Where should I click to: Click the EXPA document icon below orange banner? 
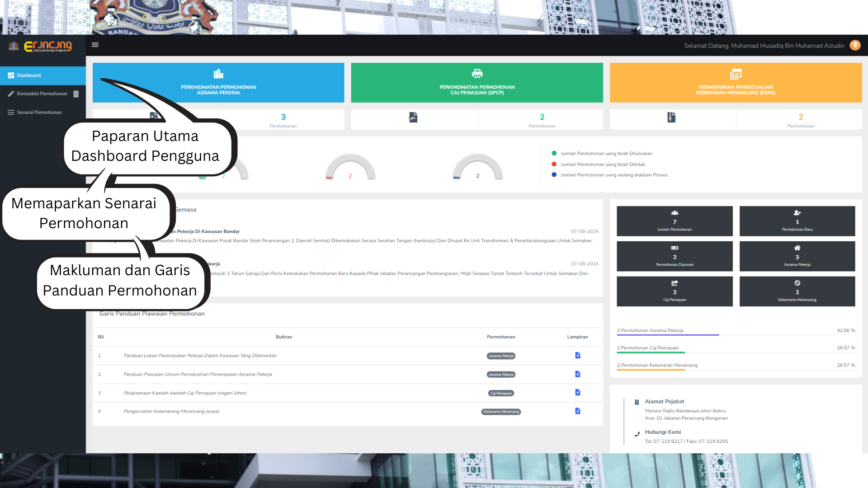pyautogui.click(x=671, y=117)
